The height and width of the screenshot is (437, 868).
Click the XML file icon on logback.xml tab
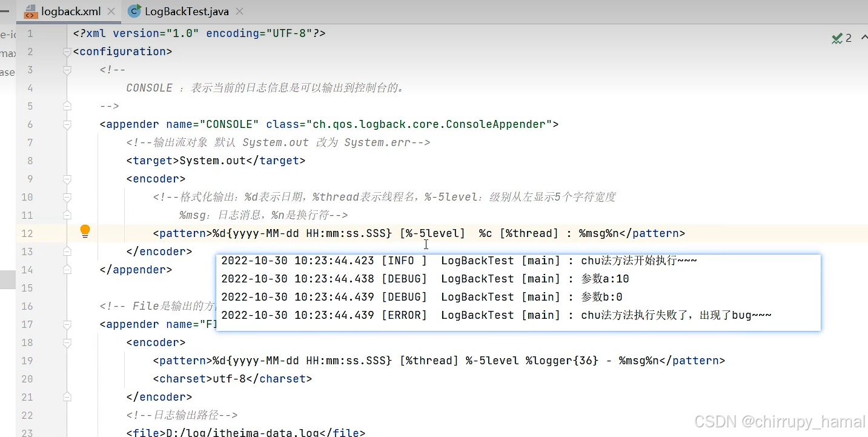[x=30, y=12]
